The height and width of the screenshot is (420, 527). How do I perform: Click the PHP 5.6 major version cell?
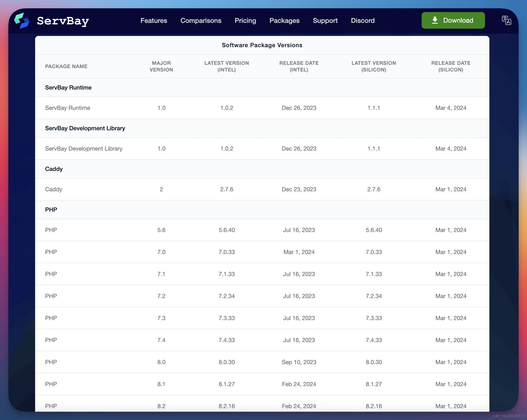coord(161,230)
